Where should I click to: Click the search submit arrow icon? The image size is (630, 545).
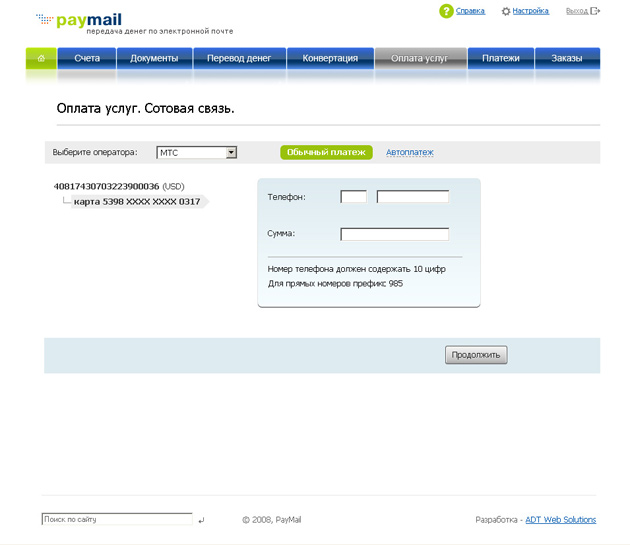[x=201, y=520]
